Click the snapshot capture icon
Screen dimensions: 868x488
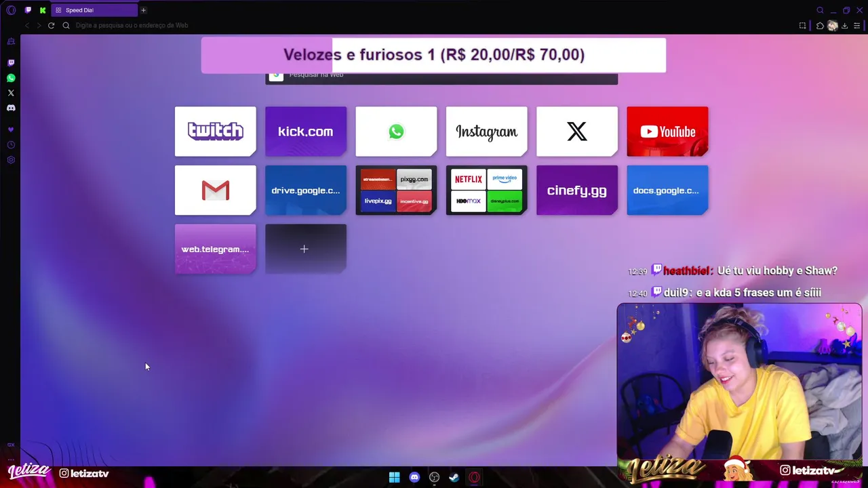tap(803, 26)
